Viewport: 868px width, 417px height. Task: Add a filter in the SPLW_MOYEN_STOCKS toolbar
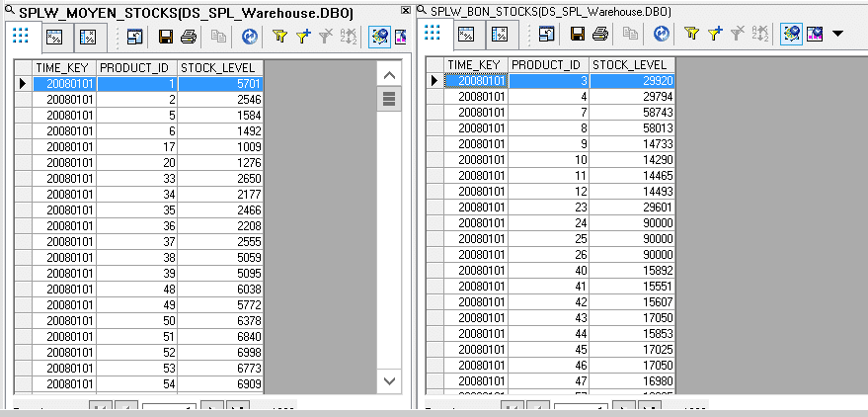[x=303, y=37]
